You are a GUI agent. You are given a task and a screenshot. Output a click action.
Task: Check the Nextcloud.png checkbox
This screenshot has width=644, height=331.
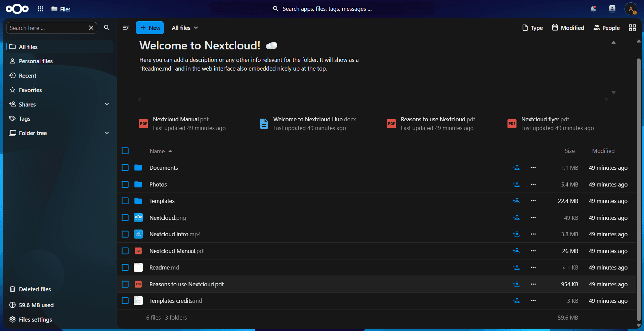(125, 218)
